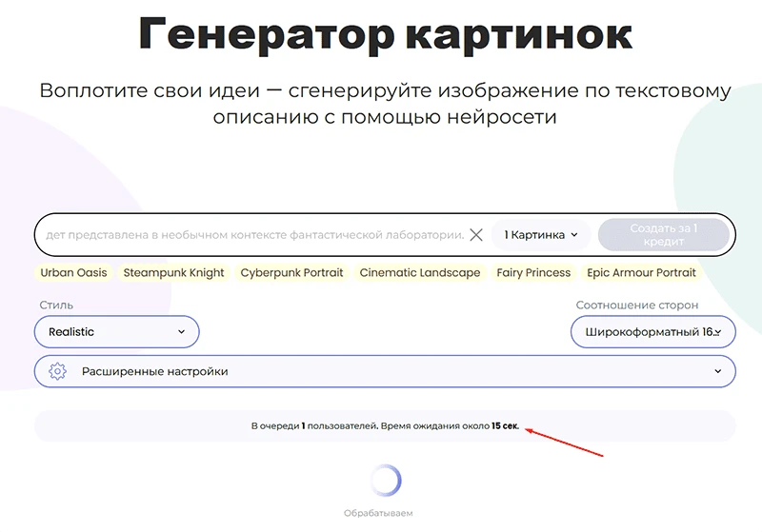Select the Epic Armour Portrait preset
The height and width of the screenshot is (532, 762).
641,273
